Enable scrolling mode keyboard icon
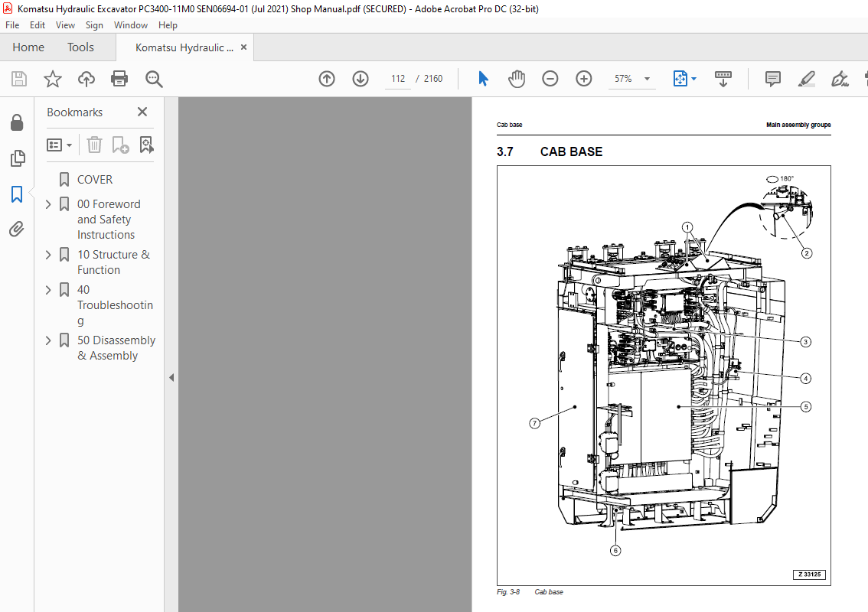Screen dimensions: 868x612 tap(723, 79)
